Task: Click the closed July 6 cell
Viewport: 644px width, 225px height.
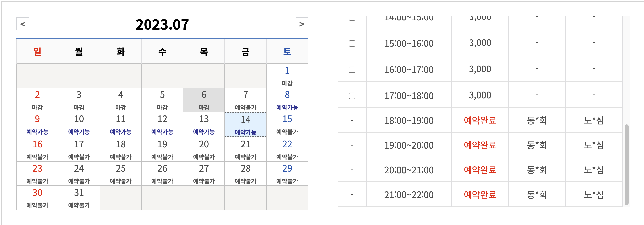Action: tap(204, 100)
